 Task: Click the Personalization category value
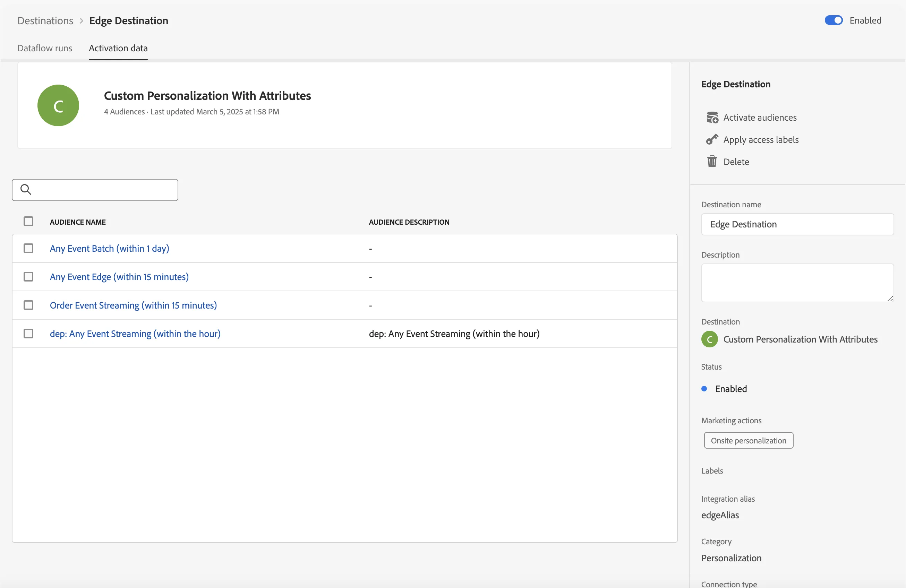pyautogui.click(x=731, y=558)
